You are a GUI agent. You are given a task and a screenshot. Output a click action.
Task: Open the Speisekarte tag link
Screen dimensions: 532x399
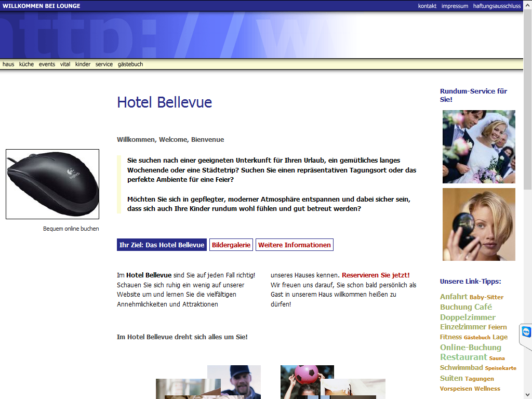point(500,368)
